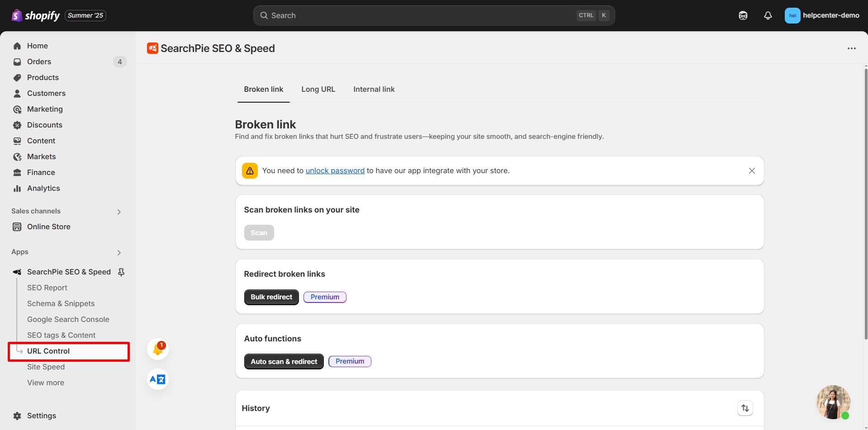
Task: Click the Discounts icon
Action: click(17, 125)
